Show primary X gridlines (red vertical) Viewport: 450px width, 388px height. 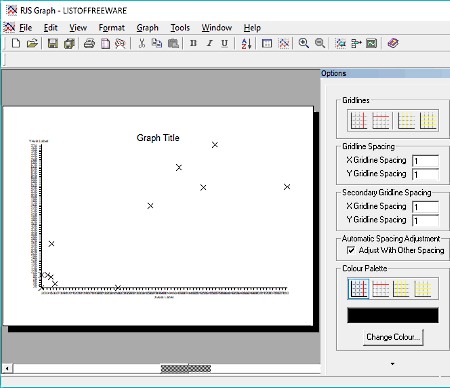point(359,120)
